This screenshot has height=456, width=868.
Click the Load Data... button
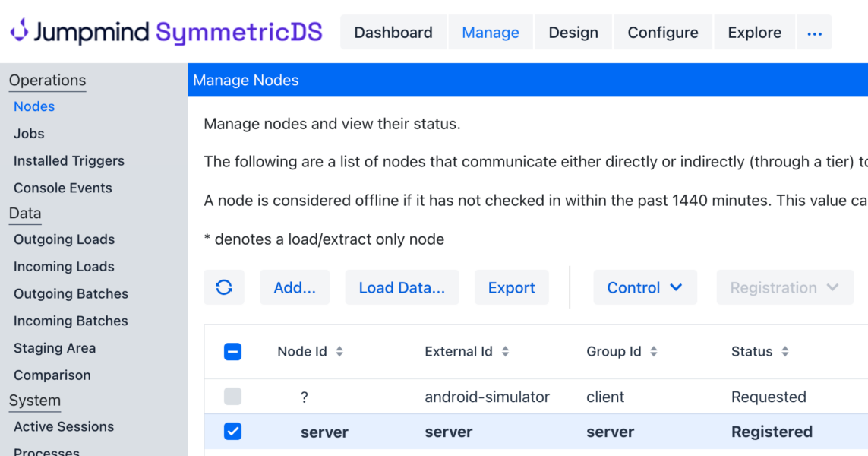[402, 287]
